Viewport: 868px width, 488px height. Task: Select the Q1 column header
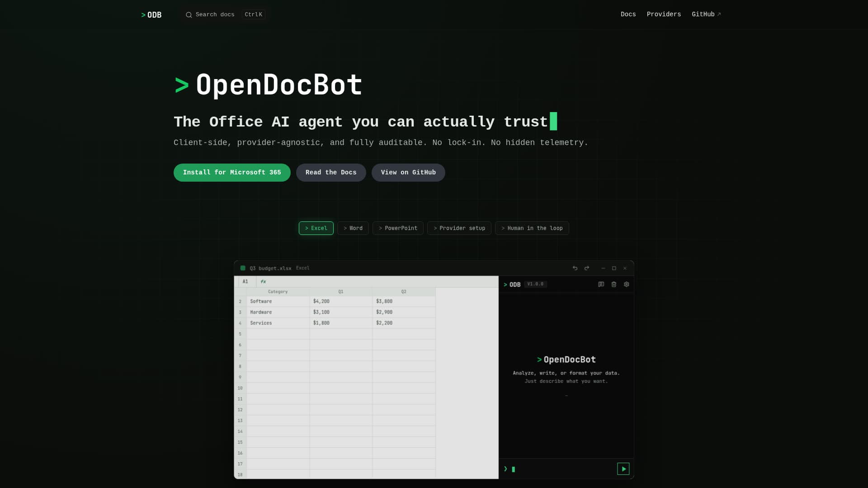coord(341,292)
